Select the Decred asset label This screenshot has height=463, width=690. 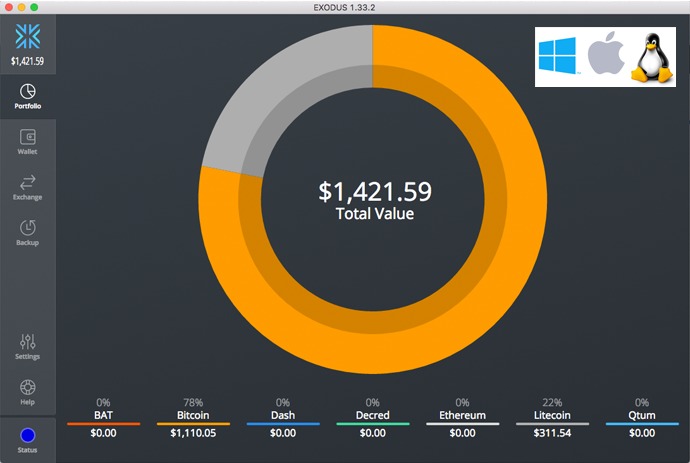click(x=373, y=415)
